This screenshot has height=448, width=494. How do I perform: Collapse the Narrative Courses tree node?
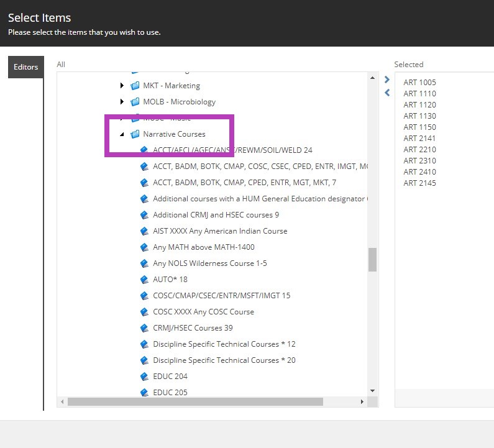click(122, 134)
